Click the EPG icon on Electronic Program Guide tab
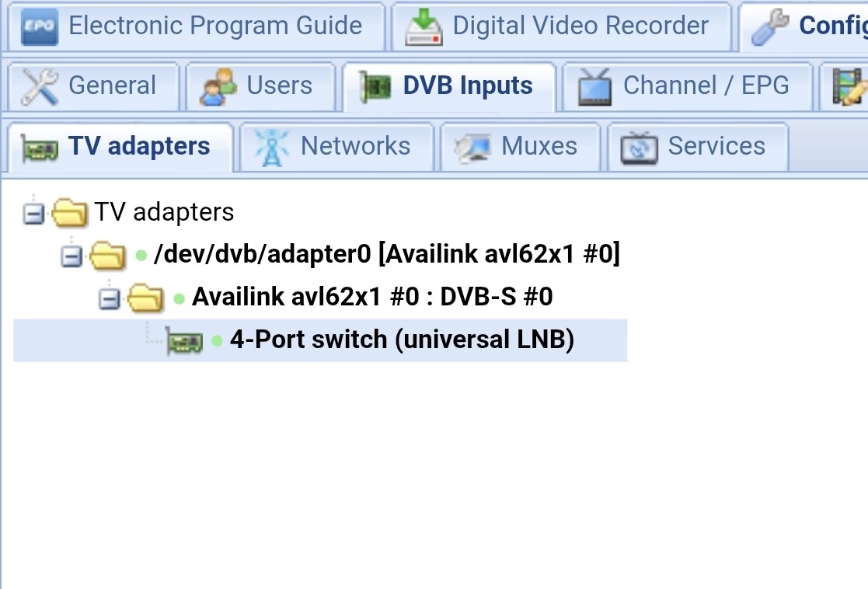This screenshot has height=589, width=868. pyautogui.click(x=40, y=26)
